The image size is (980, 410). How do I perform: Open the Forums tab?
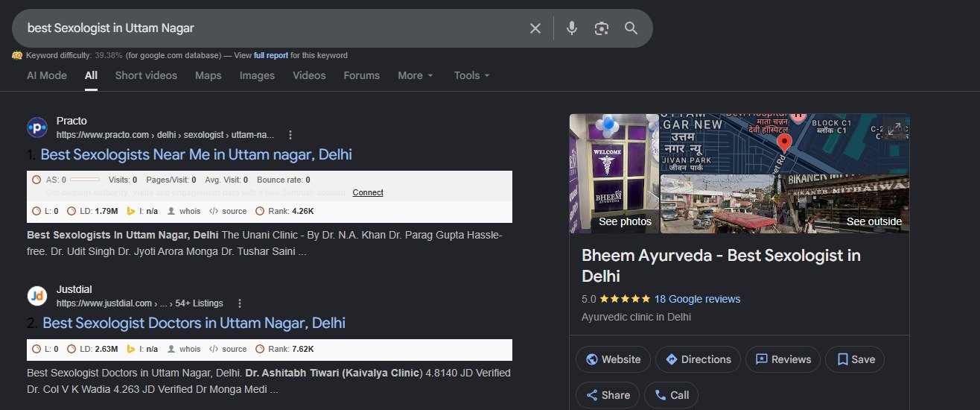(362, 75)
